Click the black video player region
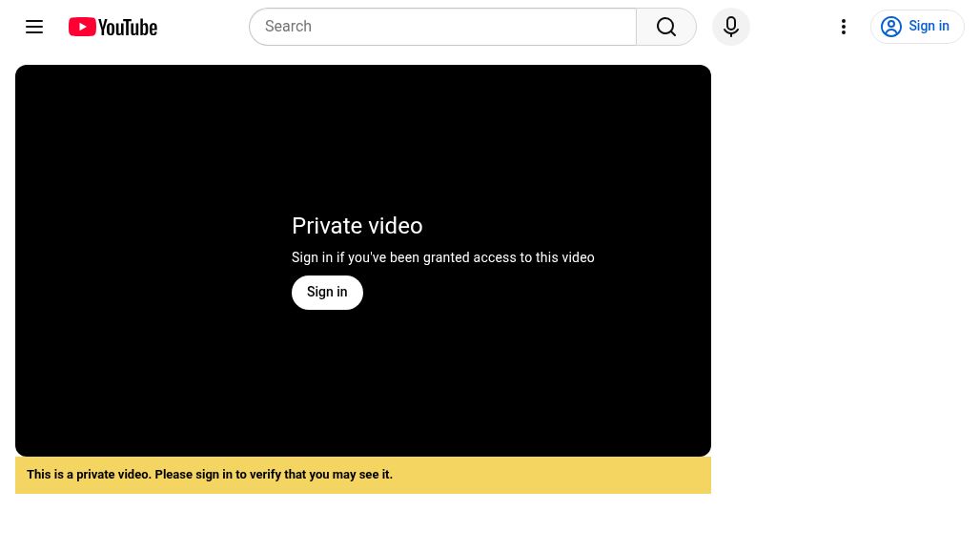Viewport: 980px width, 551px height. coord(362,260)
